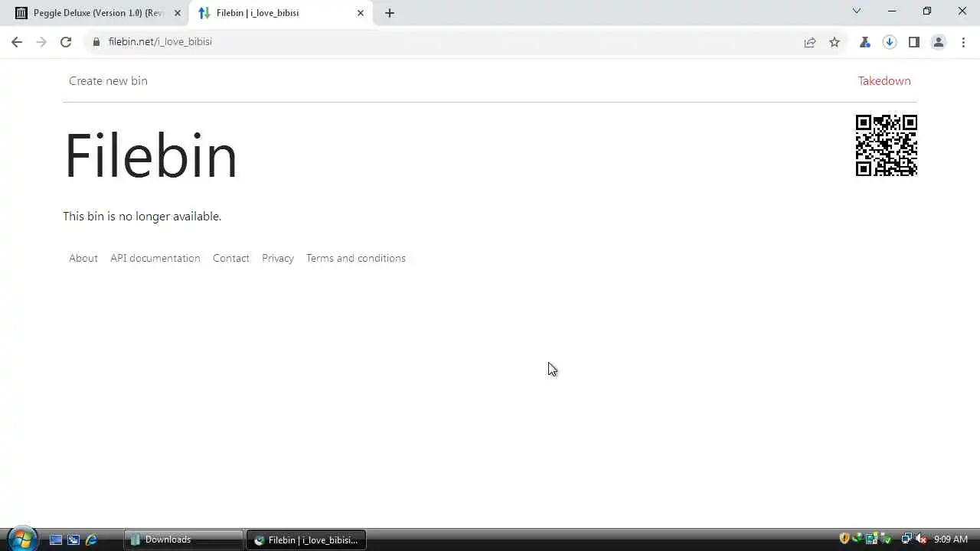Click the Contact footer link
Viewport: 980px width, 551px height.
click(231, 259)
